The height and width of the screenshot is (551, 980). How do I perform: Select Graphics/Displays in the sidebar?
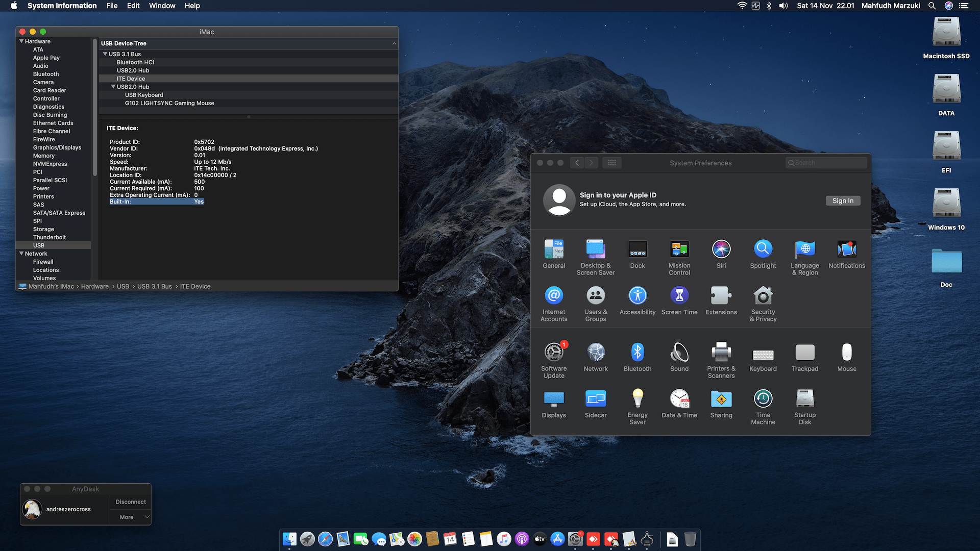[57, 147]
